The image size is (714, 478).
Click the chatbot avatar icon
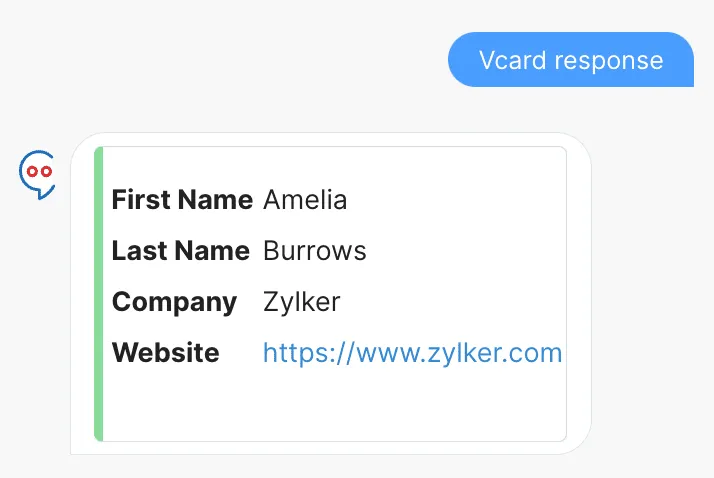38,174
